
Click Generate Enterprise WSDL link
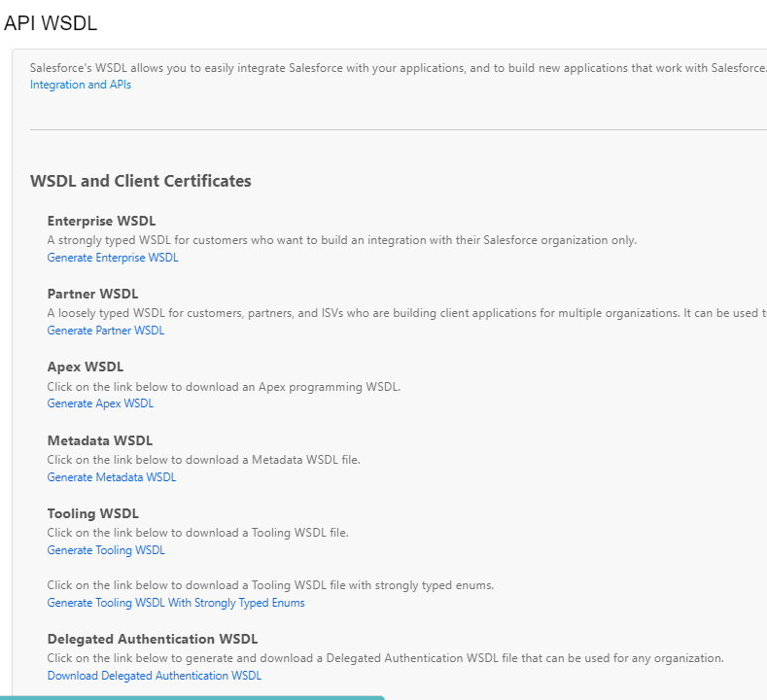click(113, 258)
